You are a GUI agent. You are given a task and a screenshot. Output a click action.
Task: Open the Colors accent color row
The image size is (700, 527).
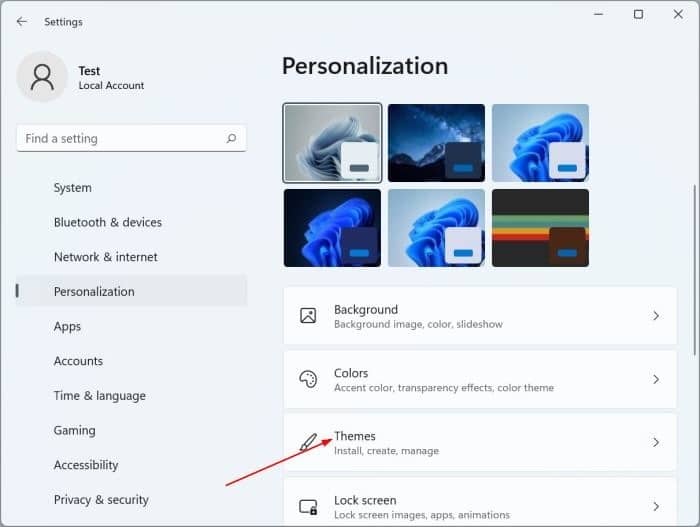click(x=480, y=379)
